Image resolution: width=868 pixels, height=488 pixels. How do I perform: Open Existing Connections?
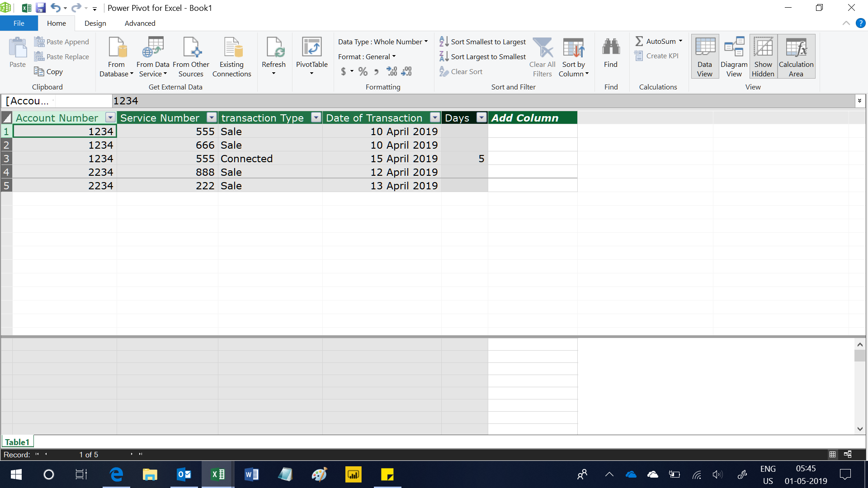(231, 57)
